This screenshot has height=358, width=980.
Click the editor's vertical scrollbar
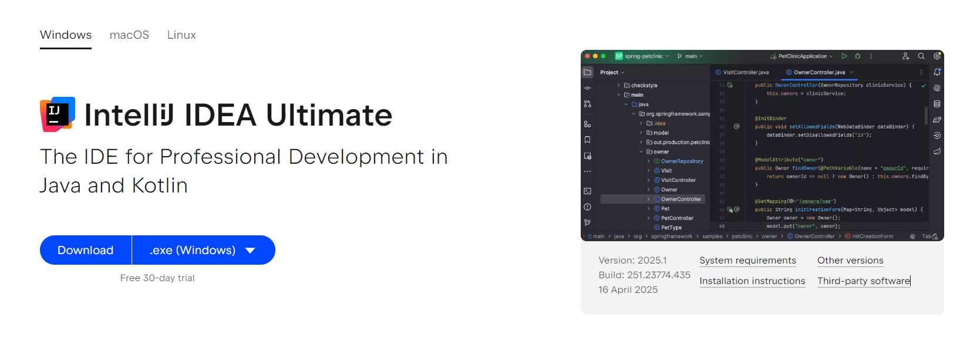click(926, 115)
